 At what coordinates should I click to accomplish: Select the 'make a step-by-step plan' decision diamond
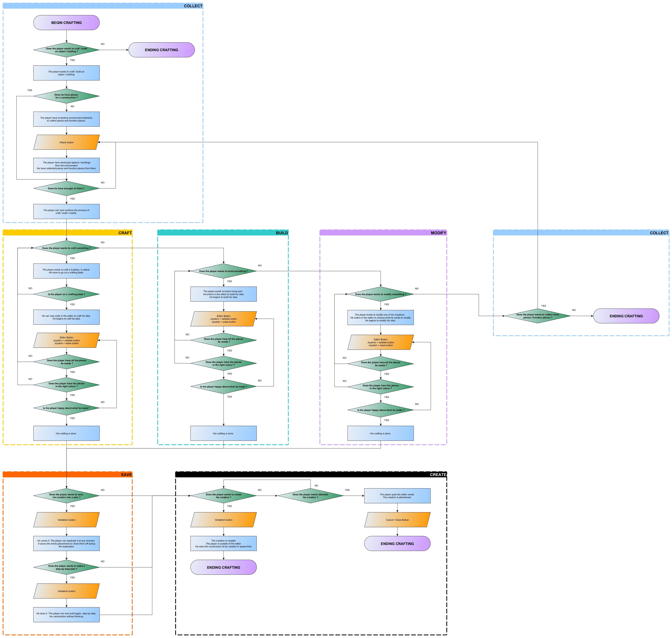66,568
